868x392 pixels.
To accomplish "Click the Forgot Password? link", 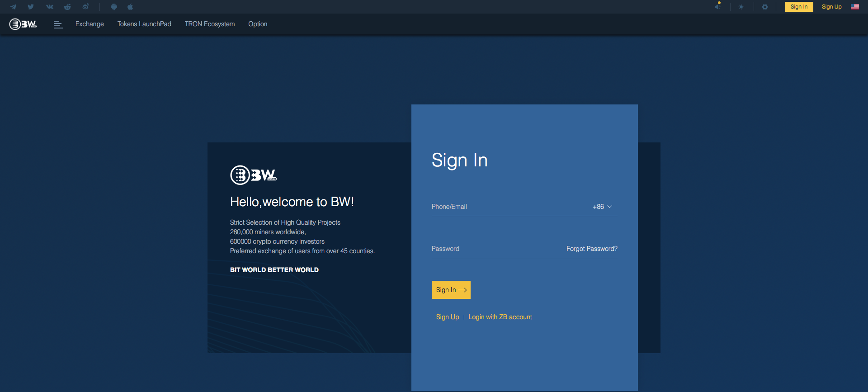I will [592, 249].
